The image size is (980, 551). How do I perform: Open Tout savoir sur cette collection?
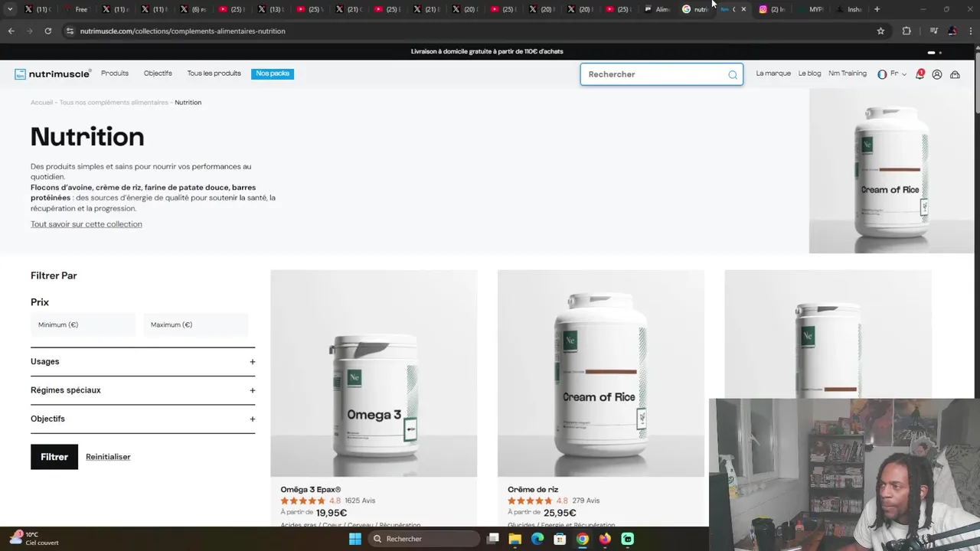pos(87,224)
